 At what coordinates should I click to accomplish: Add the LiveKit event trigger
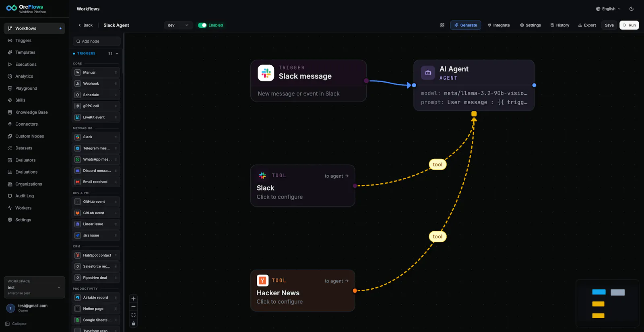click(96, 117)
